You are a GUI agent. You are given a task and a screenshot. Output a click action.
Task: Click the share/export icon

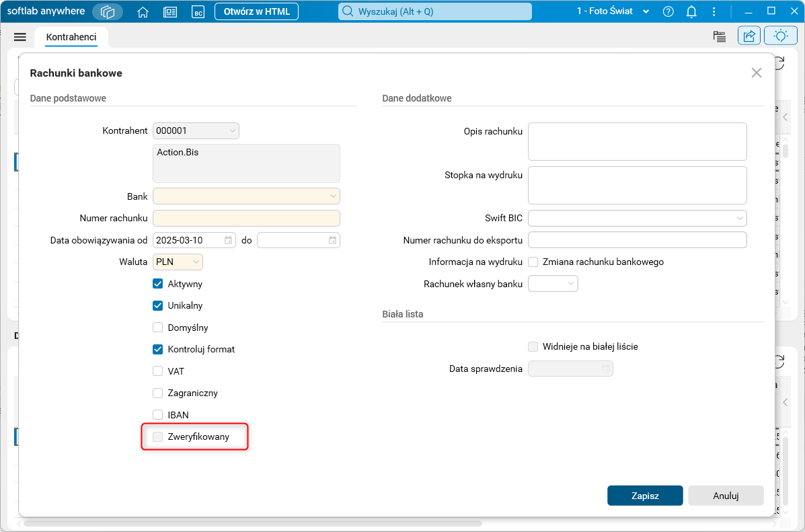coord(749,36)
